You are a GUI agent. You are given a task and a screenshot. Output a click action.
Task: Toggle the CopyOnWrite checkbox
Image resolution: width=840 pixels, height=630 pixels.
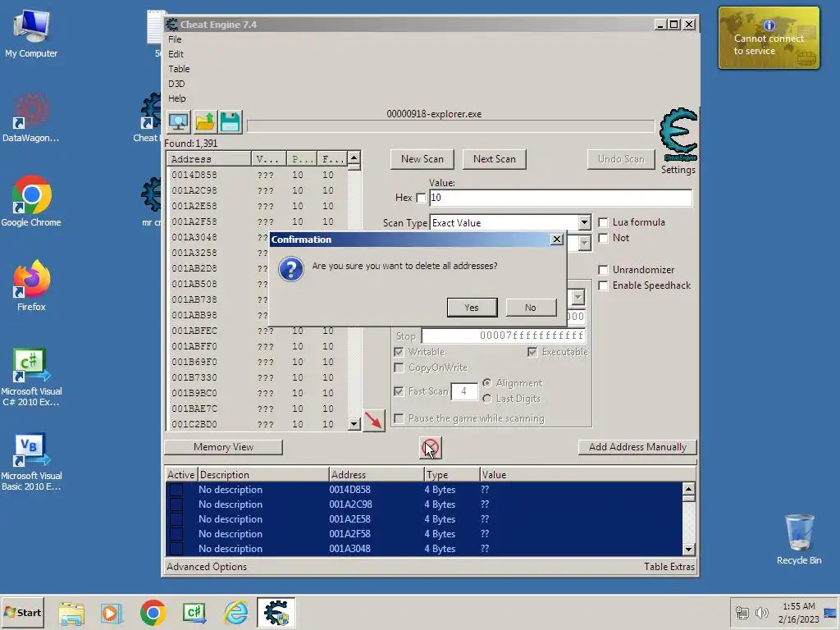399,367
